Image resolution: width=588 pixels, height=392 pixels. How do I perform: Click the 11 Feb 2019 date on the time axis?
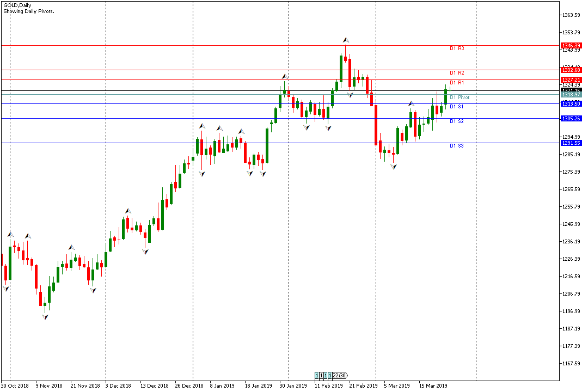click(329, 386)
